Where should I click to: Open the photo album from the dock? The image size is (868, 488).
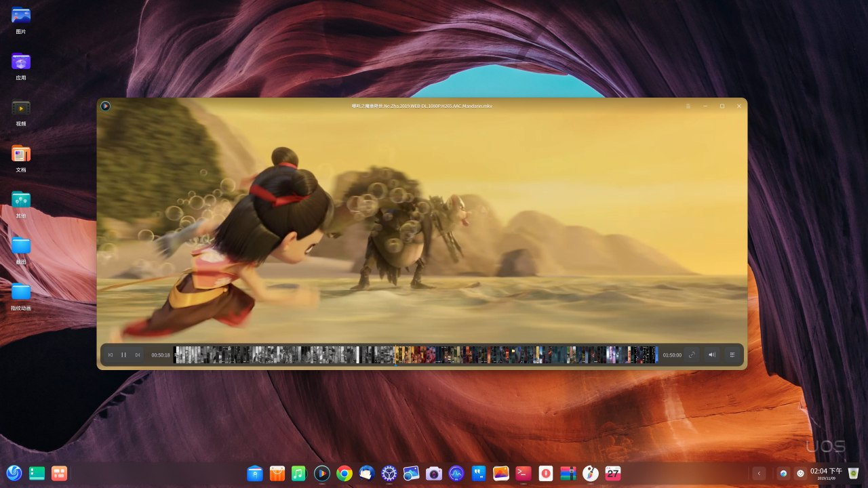tap(501, 473)
